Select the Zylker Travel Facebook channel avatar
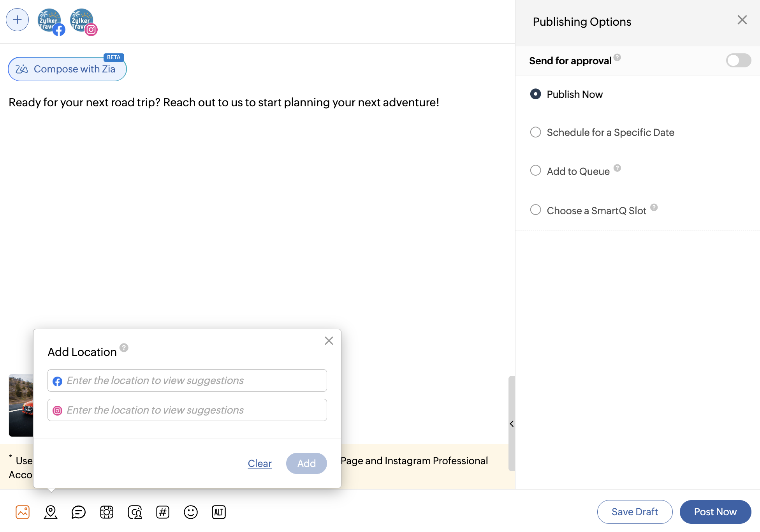The width and height of the screenshot is (760, 532). coord(50,21)
